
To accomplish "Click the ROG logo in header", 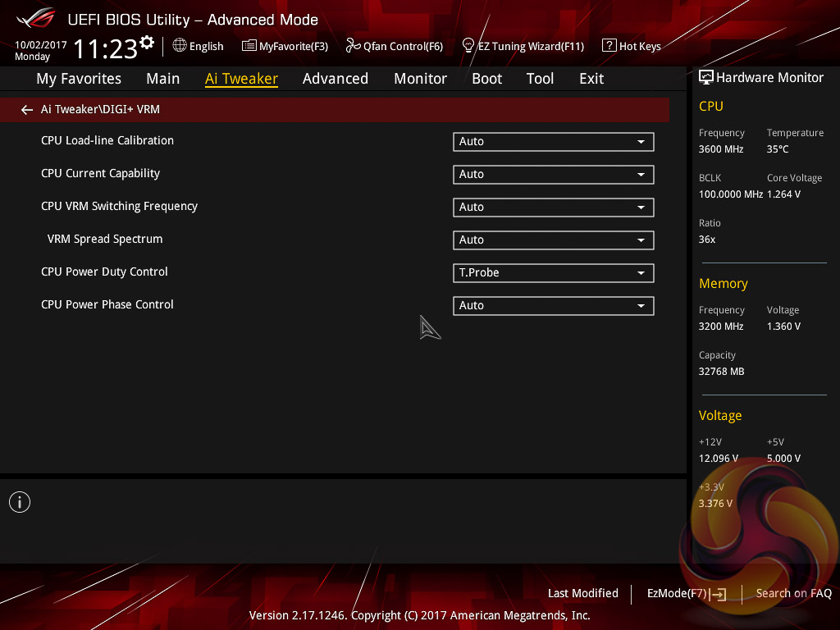I will click(x=36, y=19).
